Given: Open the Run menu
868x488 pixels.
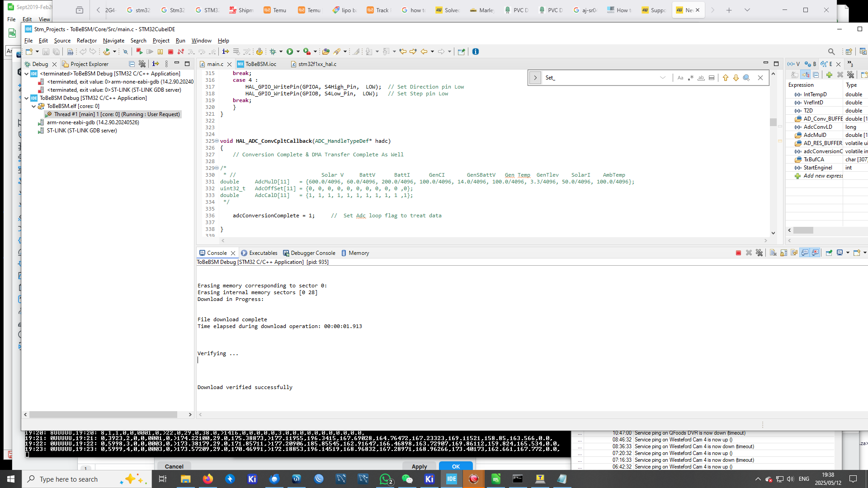Looking at the screenshot, I should [180, 41].
